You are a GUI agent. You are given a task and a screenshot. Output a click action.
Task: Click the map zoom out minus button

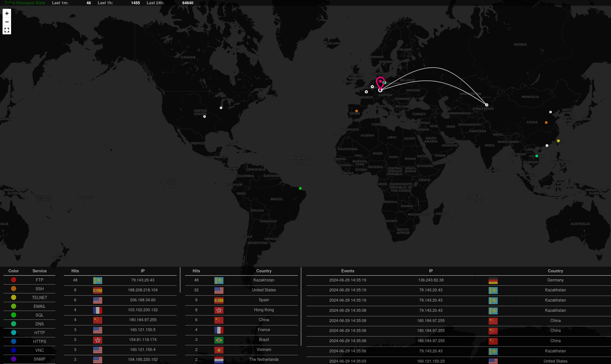tap(7, 22)
